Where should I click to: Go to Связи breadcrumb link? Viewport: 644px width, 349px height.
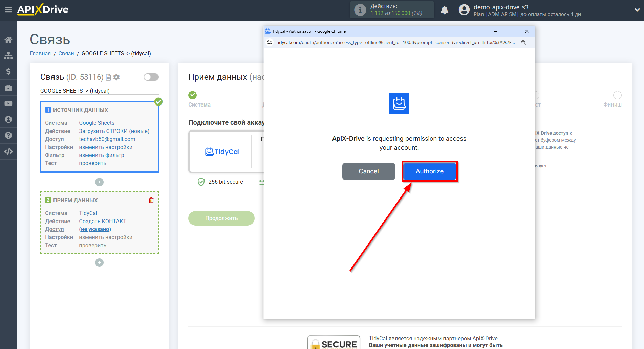66,54
